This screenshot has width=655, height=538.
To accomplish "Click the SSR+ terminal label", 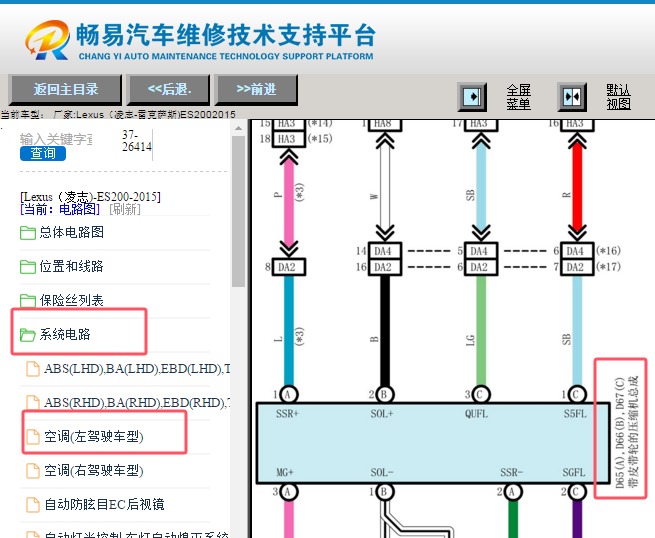I will 287,414.
